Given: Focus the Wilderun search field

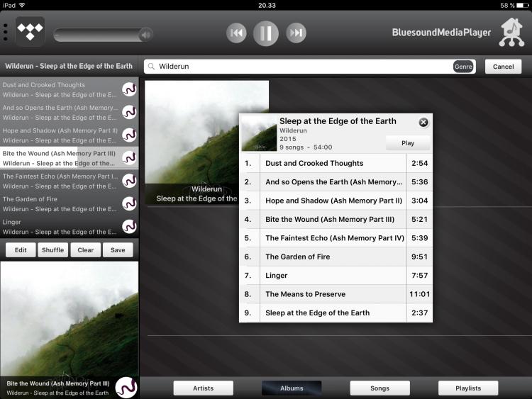Looking at the screenshot, I should pos(309,67).
